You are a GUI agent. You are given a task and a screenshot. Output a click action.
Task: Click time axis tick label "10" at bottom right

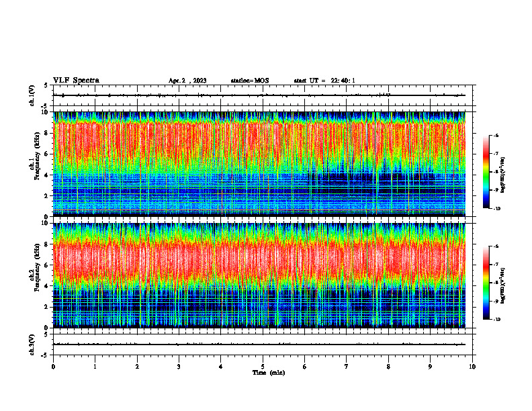point(472,367)
